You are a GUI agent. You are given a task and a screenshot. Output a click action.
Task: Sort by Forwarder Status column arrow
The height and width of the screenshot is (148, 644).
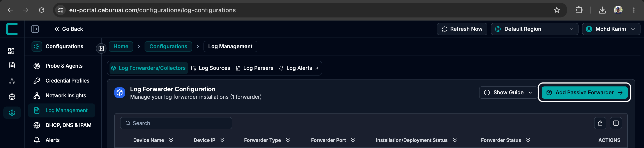click(x=528, y=140)
